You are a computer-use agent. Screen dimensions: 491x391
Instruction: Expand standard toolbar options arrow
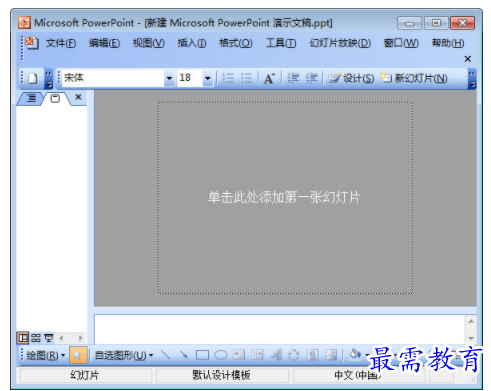point(49,79)
